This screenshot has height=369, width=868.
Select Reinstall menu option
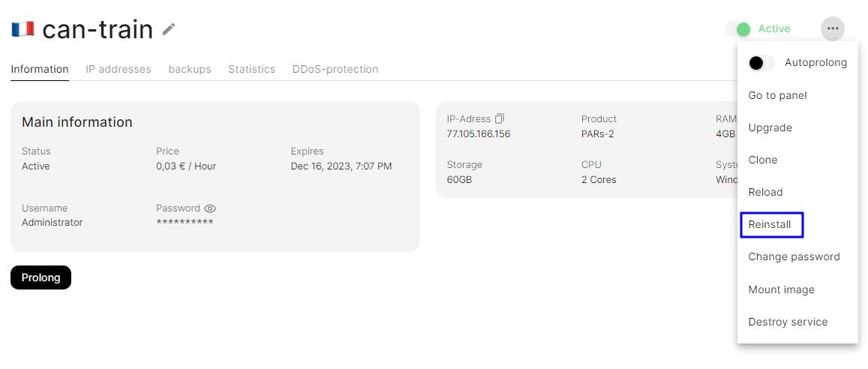[x=770, y=224]
